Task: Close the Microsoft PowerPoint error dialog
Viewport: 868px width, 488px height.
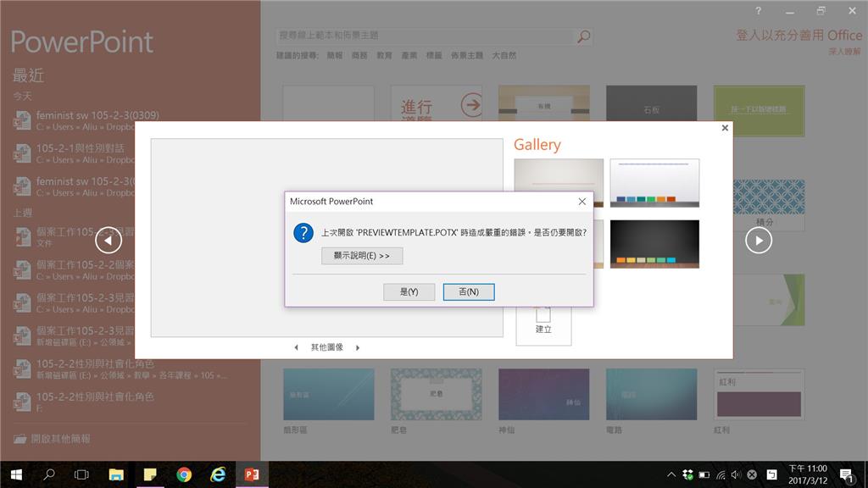Action: pos(581,202)
